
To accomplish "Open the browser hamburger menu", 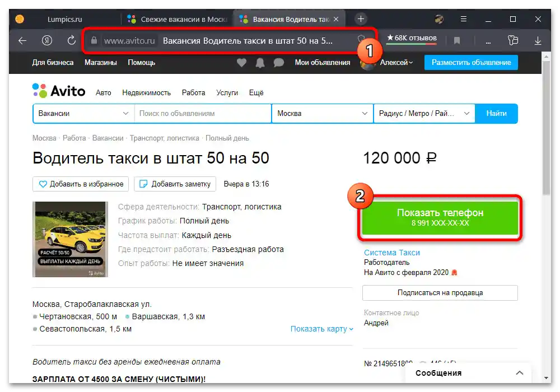I will point(464,19).
